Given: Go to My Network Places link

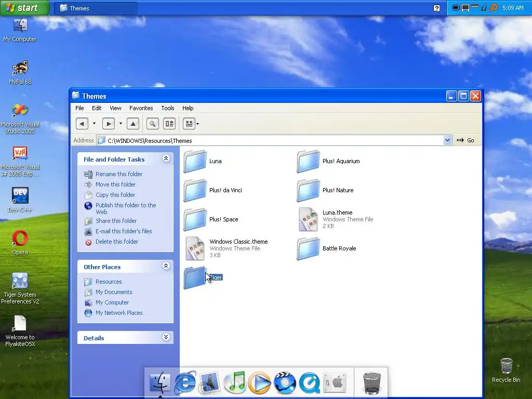Looking at the screenshot, I should pyautogui.click(x=119, y=313).
